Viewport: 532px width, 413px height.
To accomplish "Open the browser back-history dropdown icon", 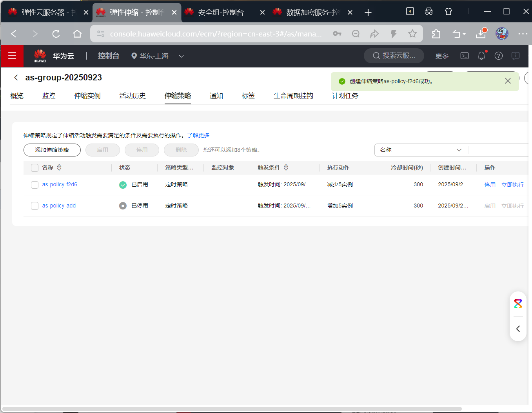I will pos(459,34).
